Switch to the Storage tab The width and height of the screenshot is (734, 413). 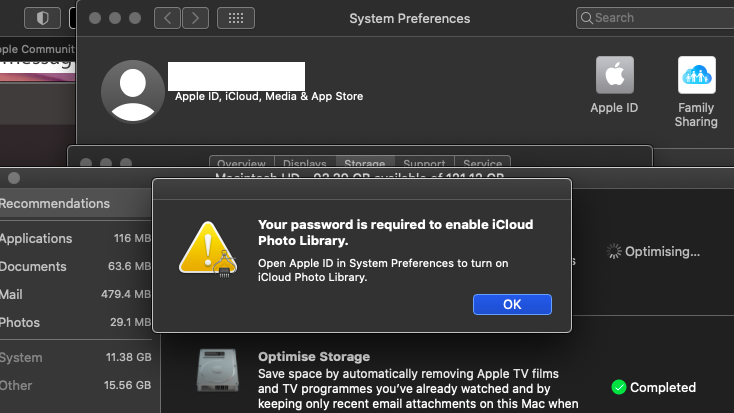click(x=364, y=164)
